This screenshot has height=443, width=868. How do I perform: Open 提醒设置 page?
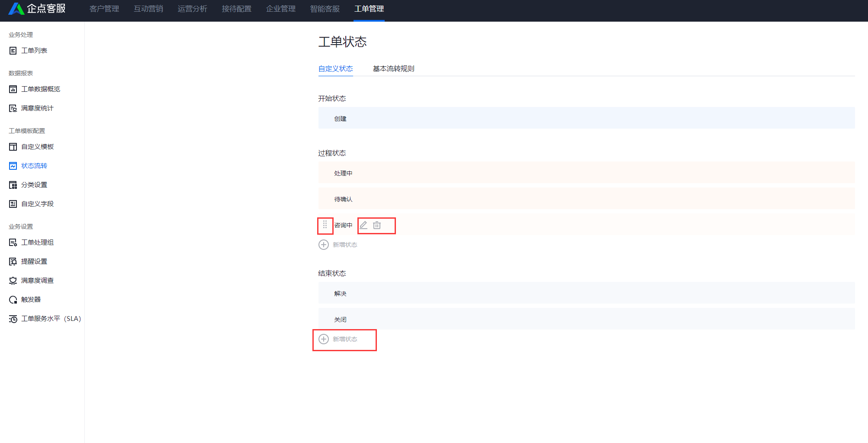click(34, 262)
